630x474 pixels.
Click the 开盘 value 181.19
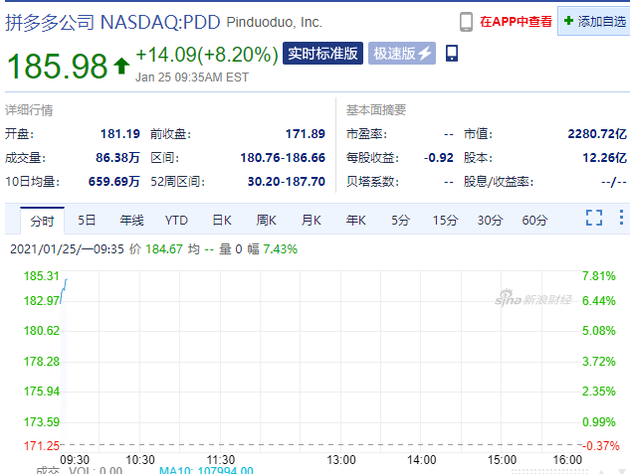[120, 134]
